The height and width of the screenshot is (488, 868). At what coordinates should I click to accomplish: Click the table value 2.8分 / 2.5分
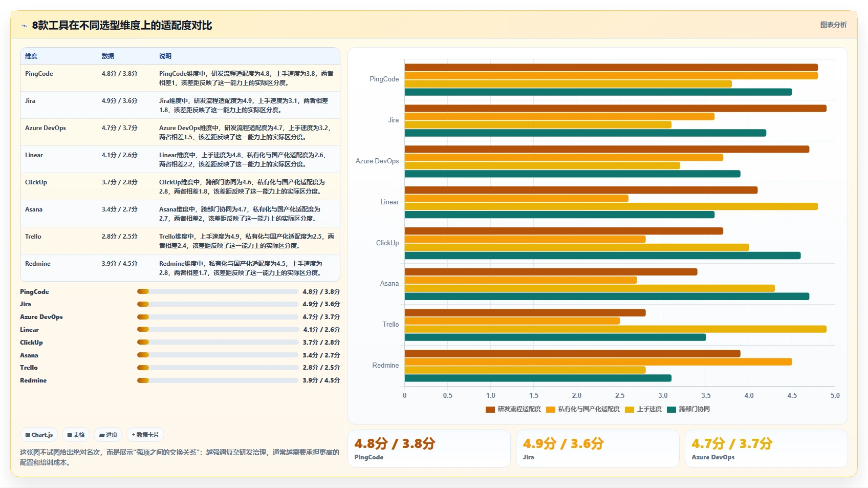click(119, 237)
